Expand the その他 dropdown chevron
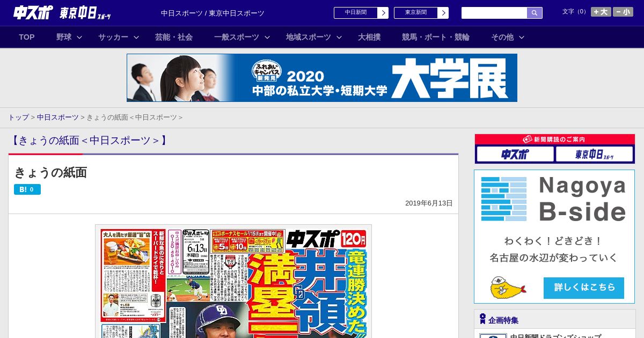 522,37
